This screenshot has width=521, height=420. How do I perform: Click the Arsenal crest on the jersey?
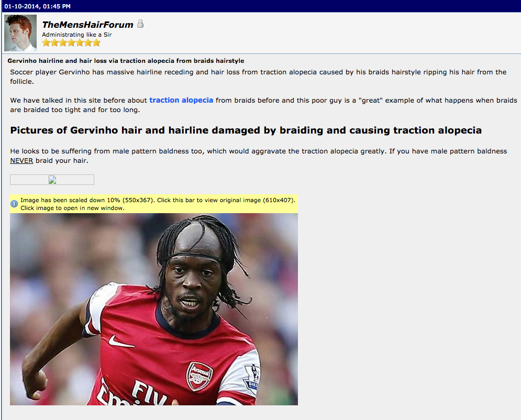[x=199, y=376]
